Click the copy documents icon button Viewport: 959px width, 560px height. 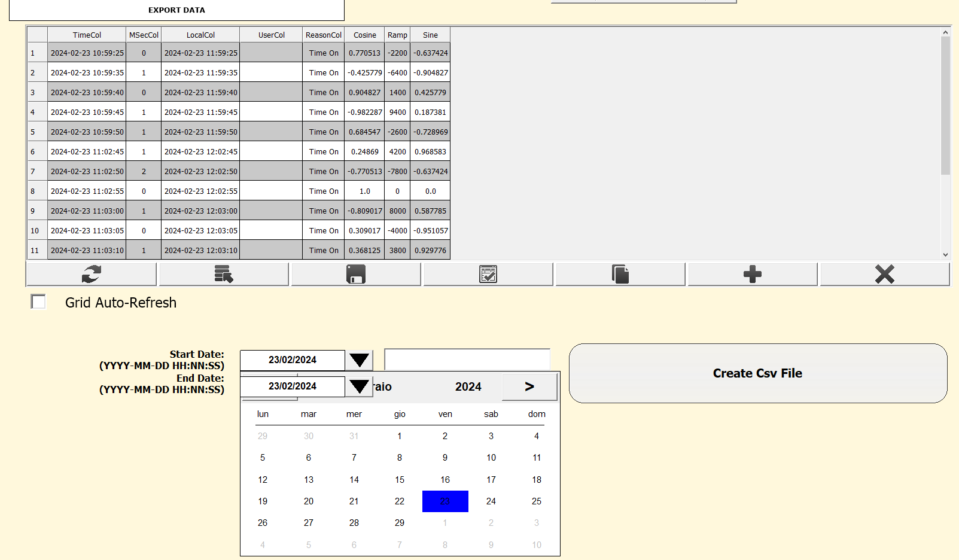coord(620,275)
